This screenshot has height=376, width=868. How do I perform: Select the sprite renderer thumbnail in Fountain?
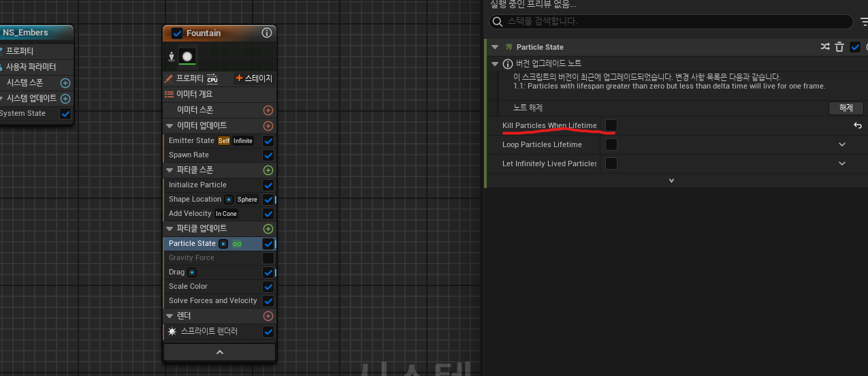(x=187, y=56)
